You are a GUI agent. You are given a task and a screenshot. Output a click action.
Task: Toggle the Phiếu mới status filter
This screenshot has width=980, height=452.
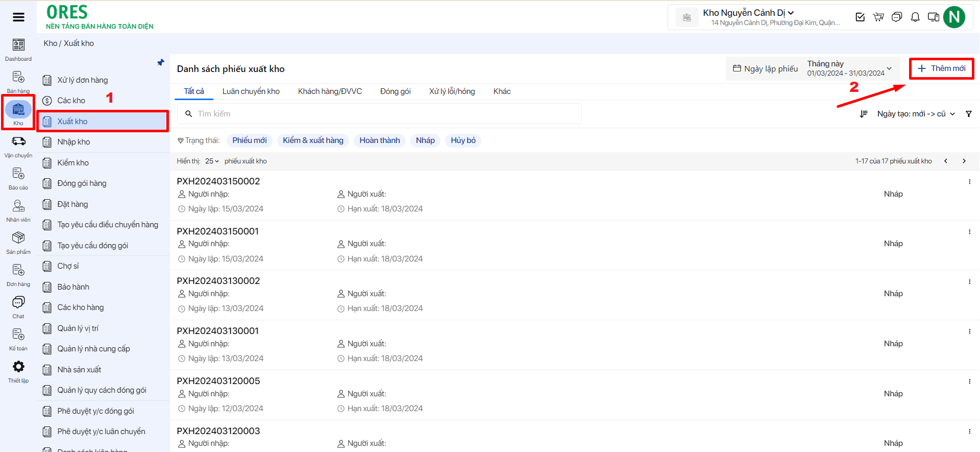249,140
